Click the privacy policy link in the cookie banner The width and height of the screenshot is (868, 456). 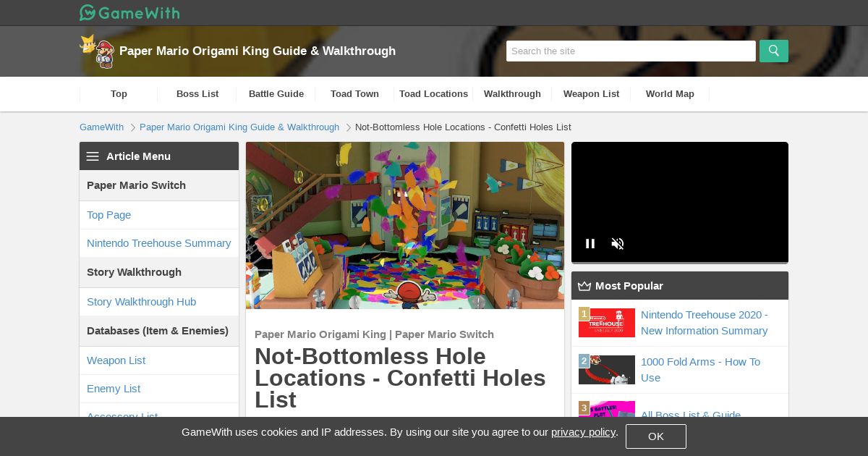click(x=583, y=432)
